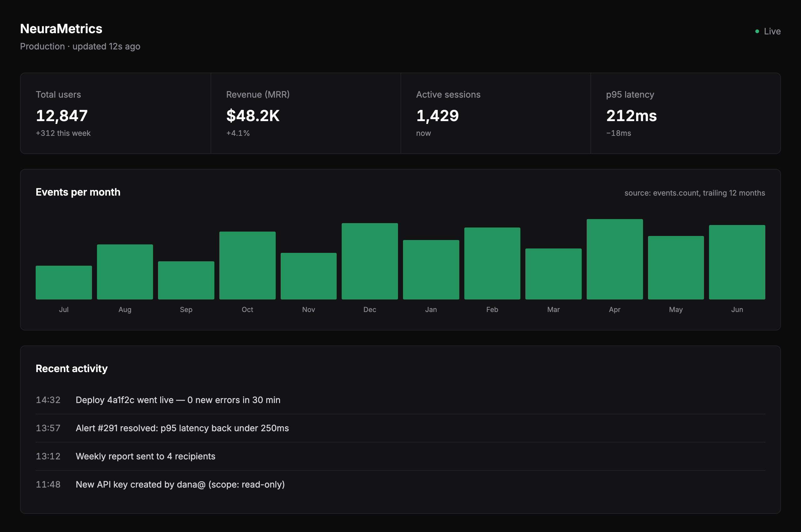The height and width of the screenshot is (532, 801).
Task: Click the +4.1% revenue change
Action: 238,133
